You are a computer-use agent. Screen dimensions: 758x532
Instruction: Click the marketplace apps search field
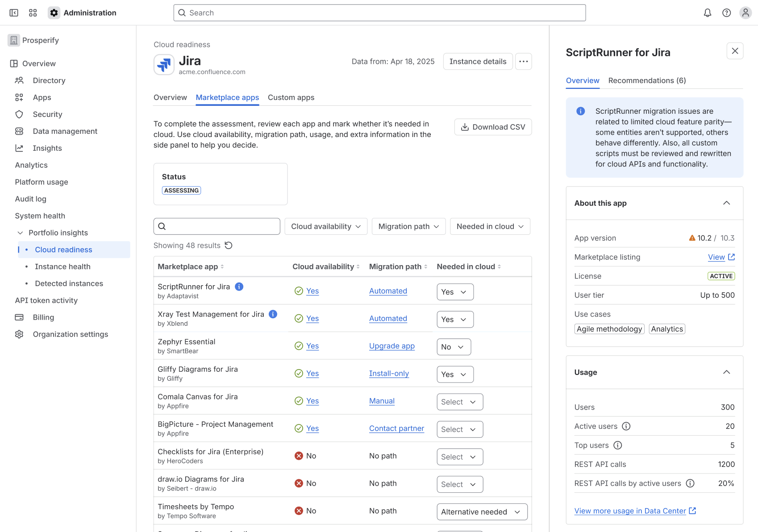coord(217,226)
